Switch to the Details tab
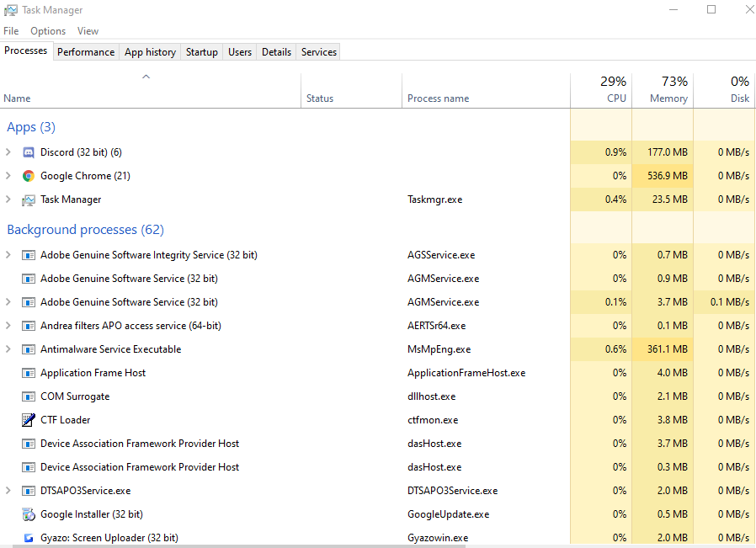This screenshot has height=548, width=756. [x=276, y=52]
